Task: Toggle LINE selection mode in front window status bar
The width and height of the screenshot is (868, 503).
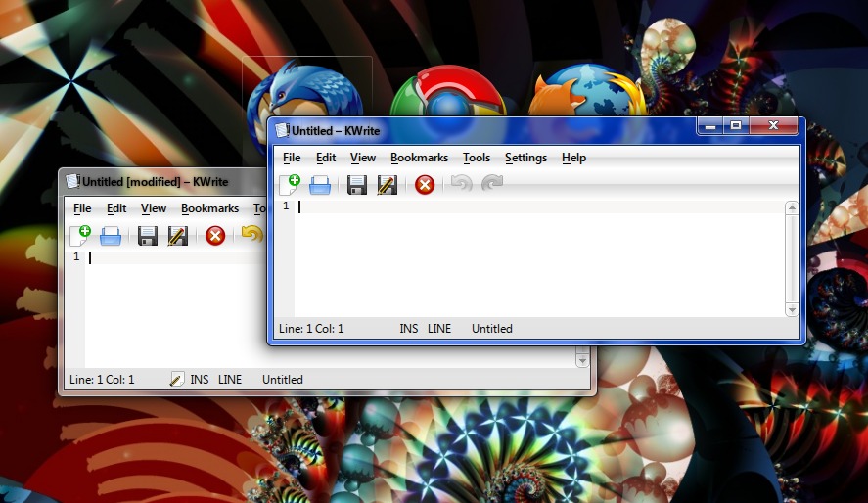Action: 439,329
